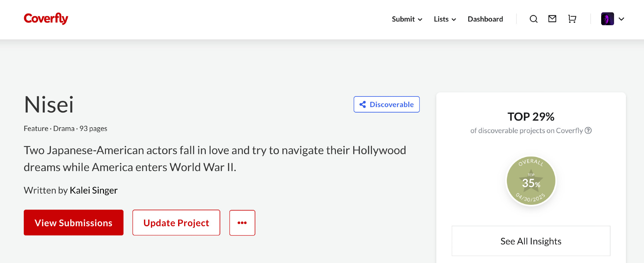Open the three-dots more options button
644x263 pixels.
click(x=242, y=222)
